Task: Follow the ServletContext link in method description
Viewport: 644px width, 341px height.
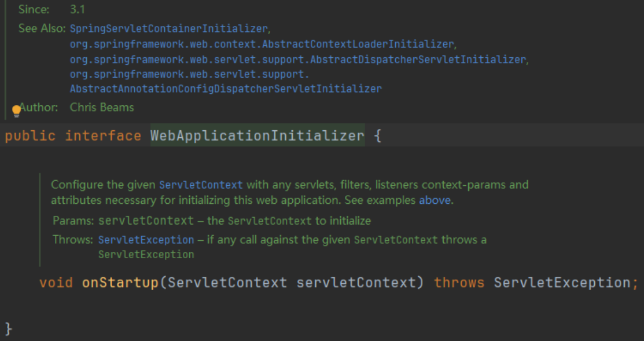Action: tap(201, 185)
